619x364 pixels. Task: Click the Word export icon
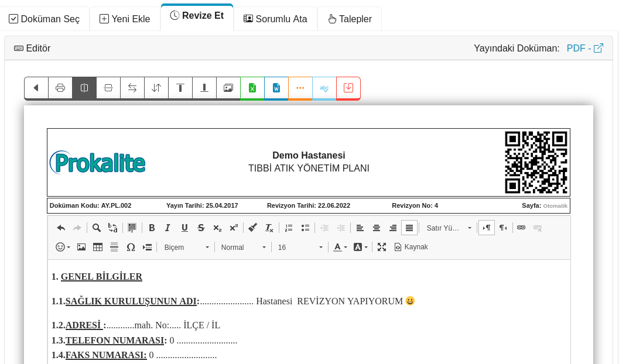(x=276, y=88)
